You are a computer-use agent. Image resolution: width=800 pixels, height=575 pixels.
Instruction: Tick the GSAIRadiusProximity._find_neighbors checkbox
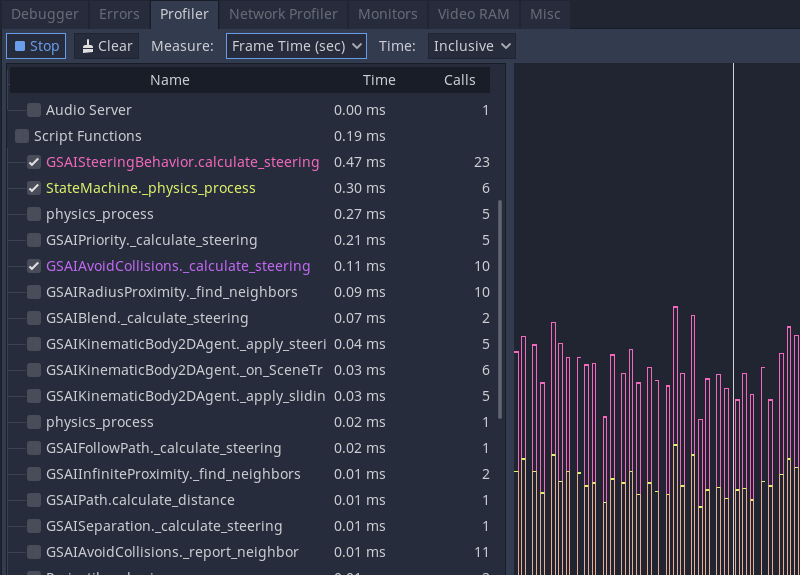tap(34, 292)
